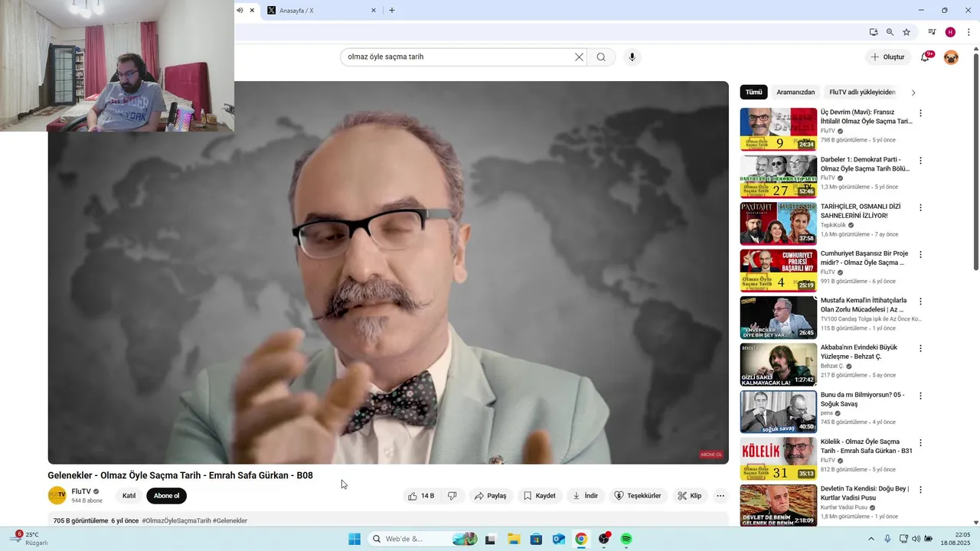Open Chrome three-dot menu

[969, 32]
